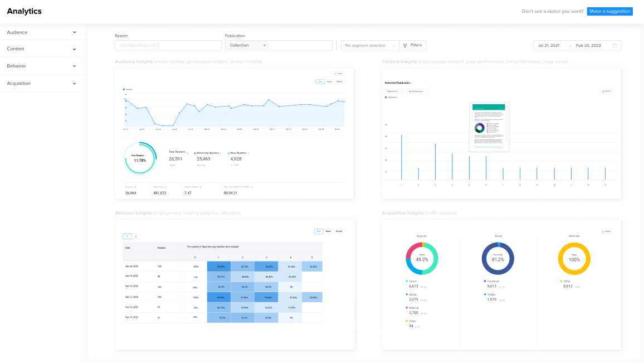Open the No segment selected dropdown
The height and width of the screenshot is (363, 644).
click(x=369, y=45)
